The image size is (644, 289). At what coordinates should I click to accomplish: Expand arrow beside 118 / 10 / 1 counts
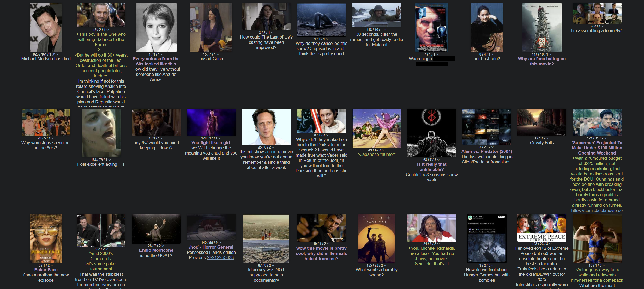(385, 30)
